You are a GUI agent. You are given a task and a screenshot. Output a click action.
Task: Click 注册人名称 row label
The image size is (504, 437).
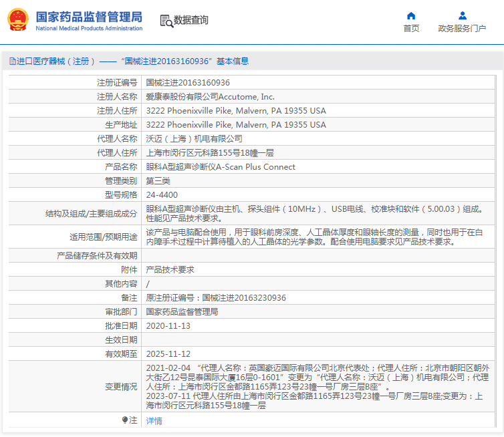pos(117,97)
